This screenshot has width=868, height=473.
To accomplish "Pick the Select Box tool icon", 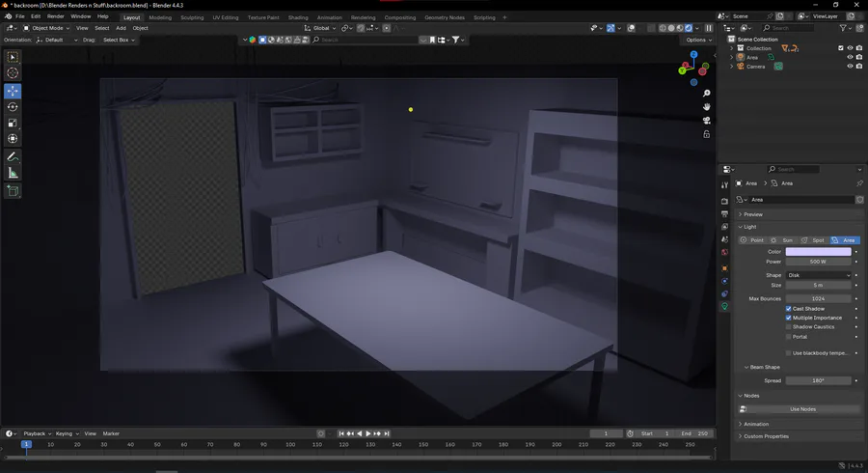I will point(13,57).
